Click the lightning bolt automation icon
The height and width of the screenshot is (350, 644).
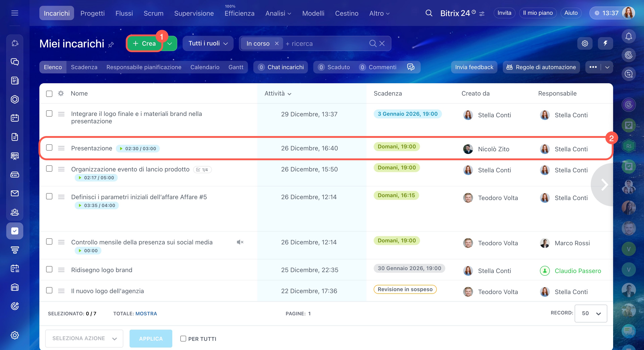[605, 43]
